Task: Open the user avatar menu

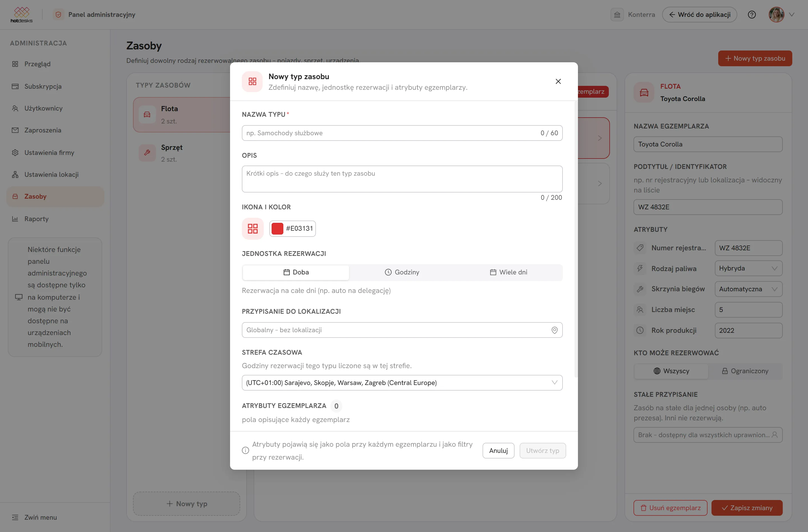Action: 781,15
